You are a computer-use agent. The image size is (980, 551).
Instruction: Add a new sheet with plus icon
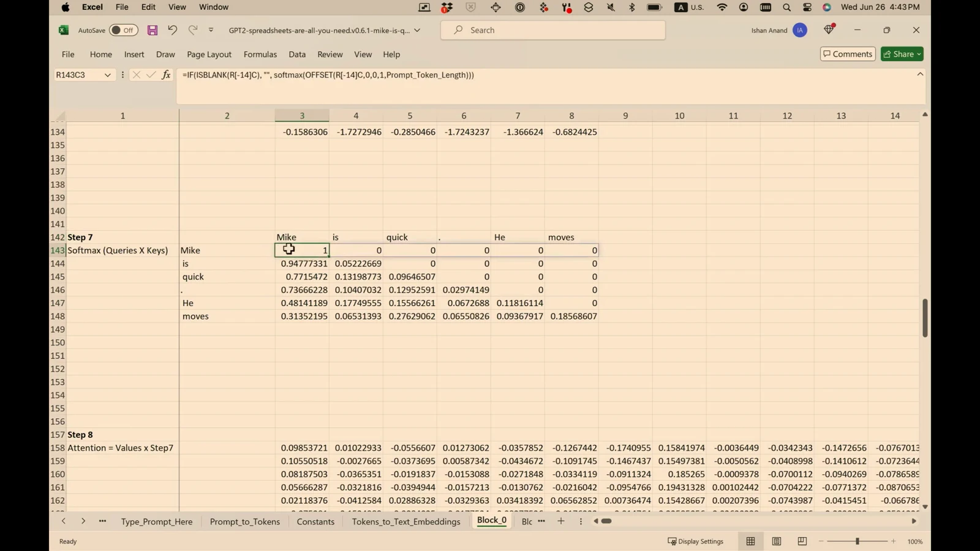[x=561, y=522]
